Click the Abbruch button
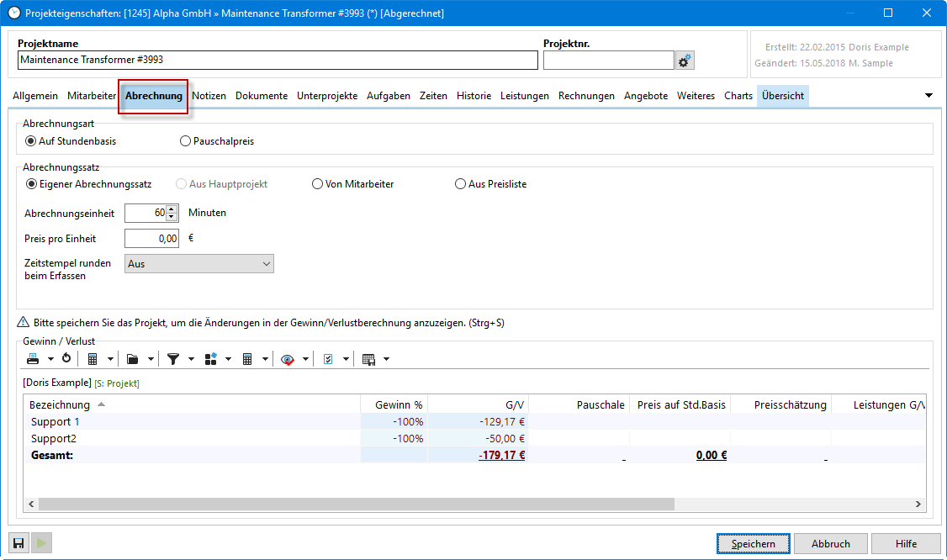The height and width of the screenshot is (560, 947). [x=830, y=544]
